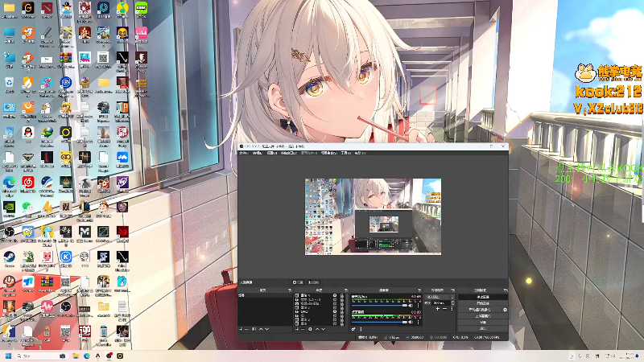Viewport: 644px width, 362px height.
Task: Click the upper mixer channel volume slider
Action: [379, 306]
